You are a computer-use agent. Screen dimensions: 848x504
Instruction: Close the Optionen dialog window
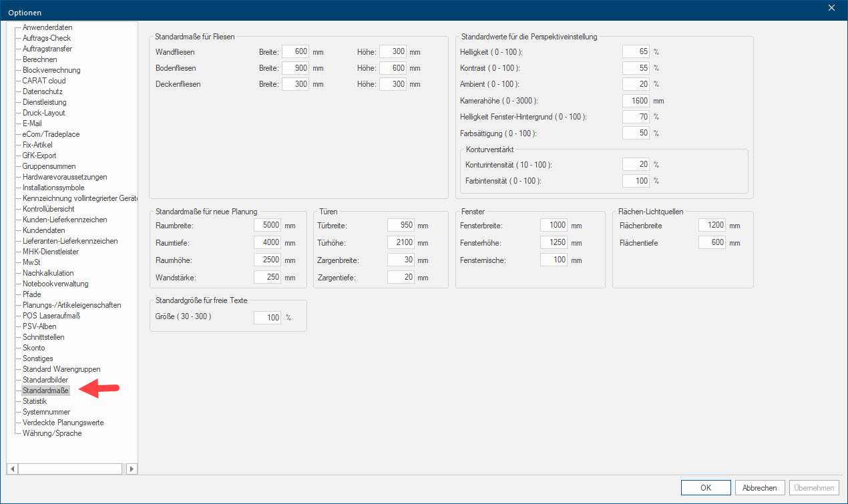click(x=831, y=8)
